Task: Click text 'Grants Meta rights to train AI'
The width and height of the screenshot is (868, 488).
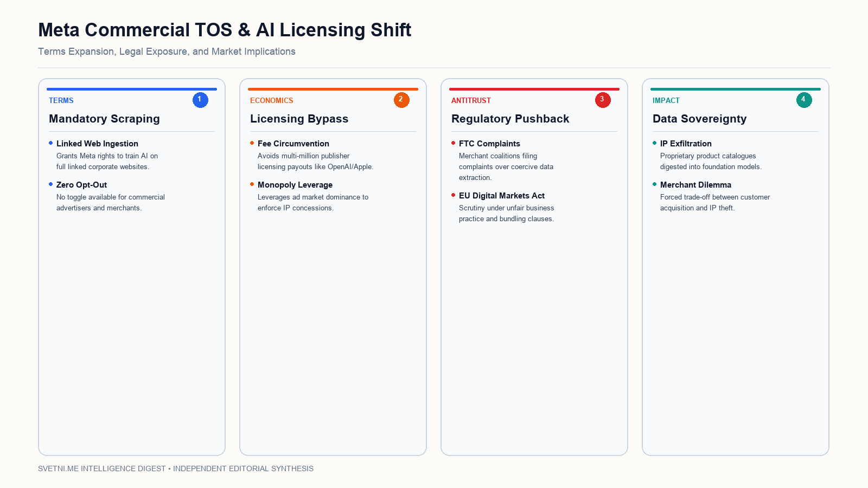Action: point(102,156)
